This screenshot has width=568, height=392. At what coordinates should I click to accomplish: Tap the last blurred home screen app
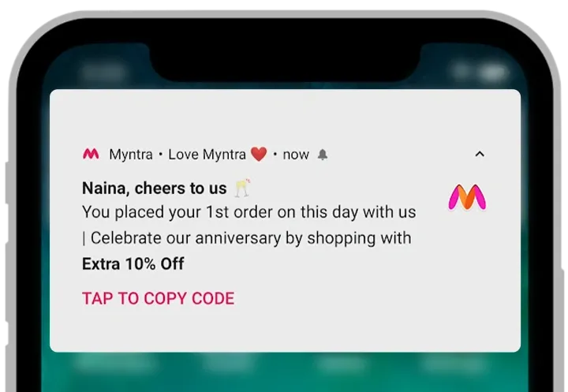(x=453, y=362)
